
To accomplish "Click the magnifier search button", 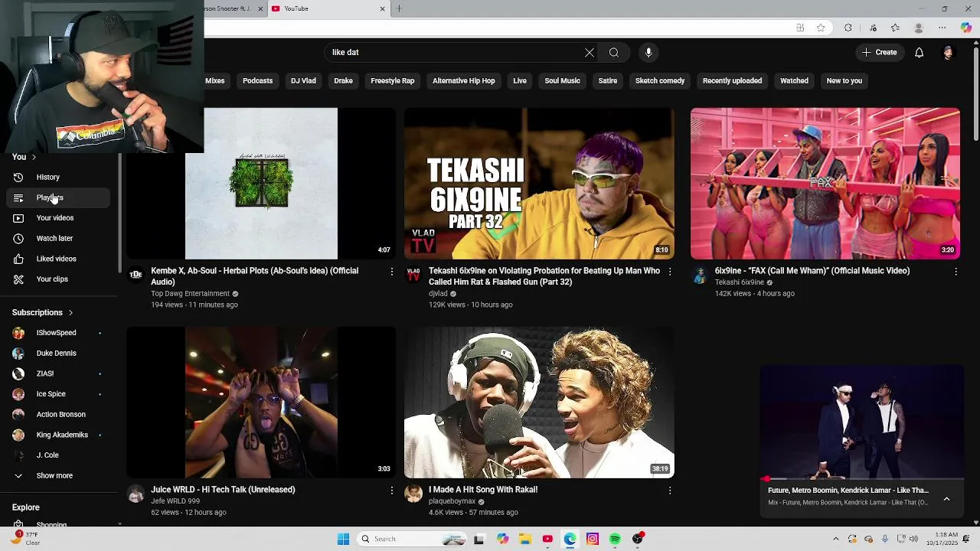I will [x=614, y=53].
